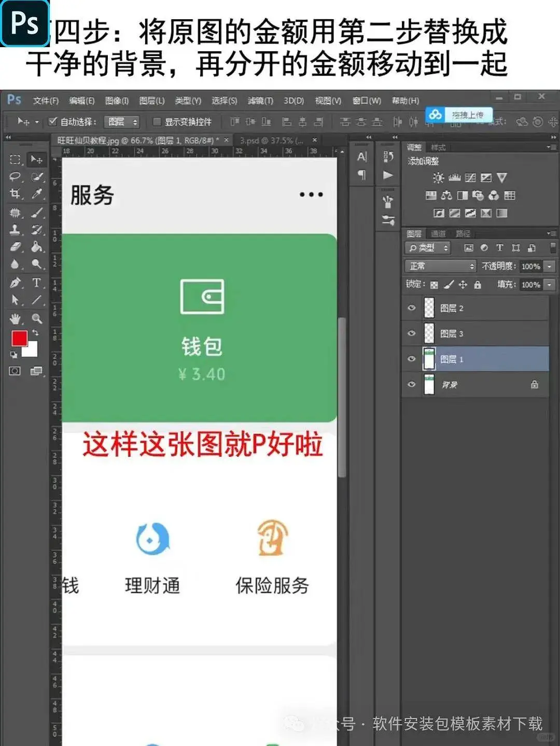Image resolution: width=560 pixels, height=746 pixels.
Task: Select the Move tool in the toolbox
Action: point(36,159)
